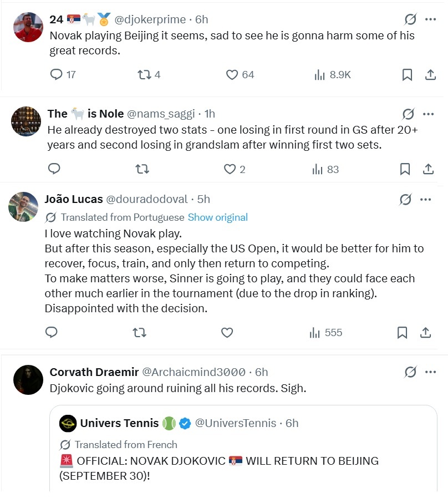Open more options on the @nams_saggi post
This screenshot has width=448, height=498.
(428, 114)
